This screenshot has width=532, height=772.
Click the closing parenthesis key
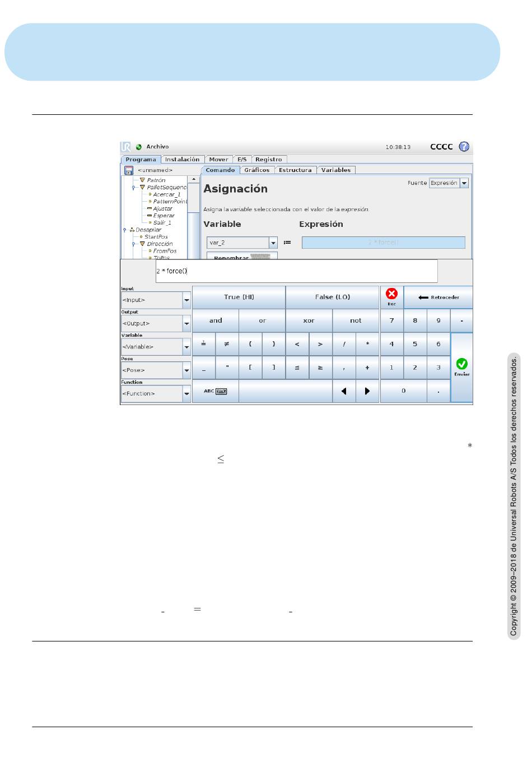274,344
